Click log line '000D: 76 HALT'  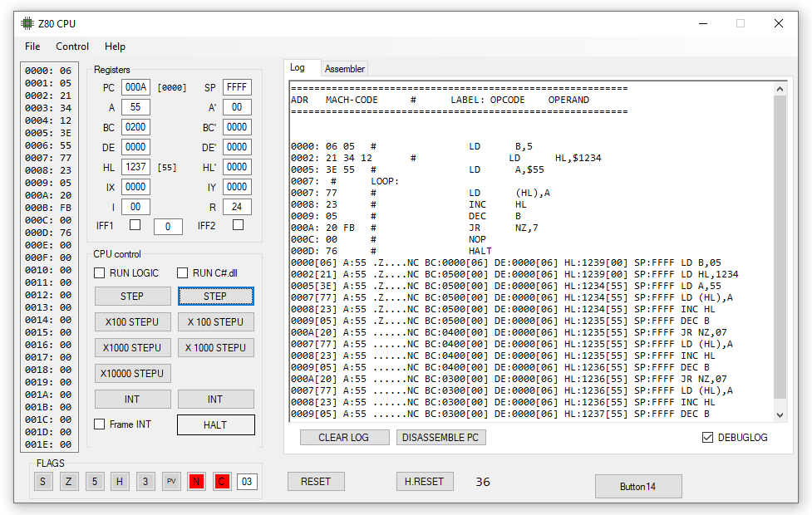point(391,251)
